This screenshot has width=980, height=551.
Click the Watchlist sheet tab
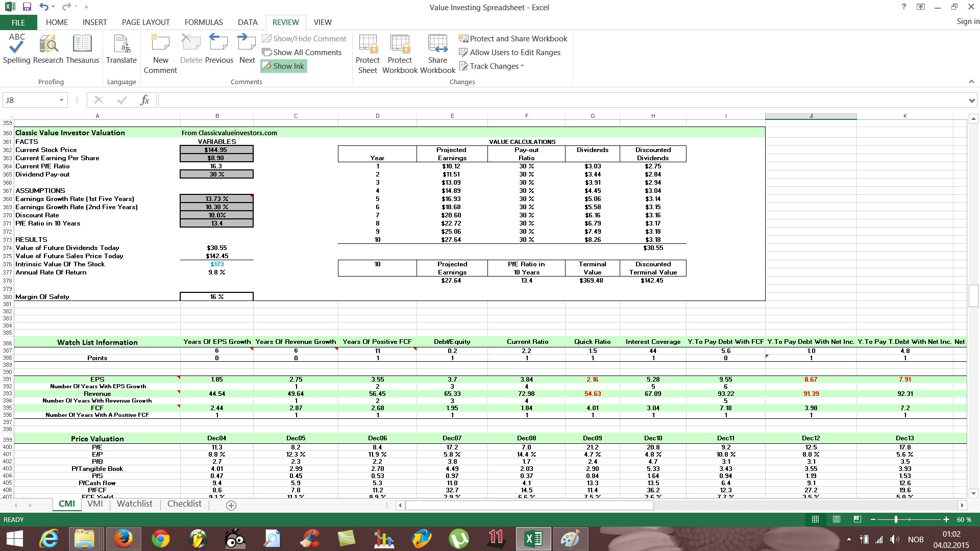tap(135, 504)
